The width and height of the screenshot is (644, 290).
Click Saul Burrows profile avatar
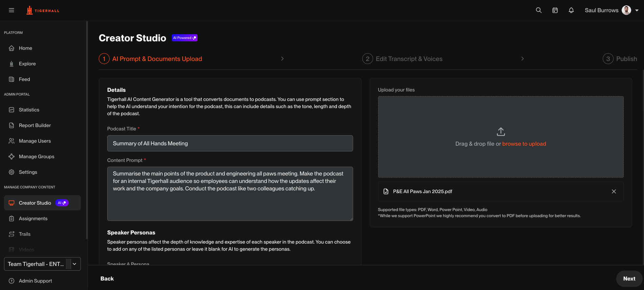pyautogui.click(x=626, y=10)
